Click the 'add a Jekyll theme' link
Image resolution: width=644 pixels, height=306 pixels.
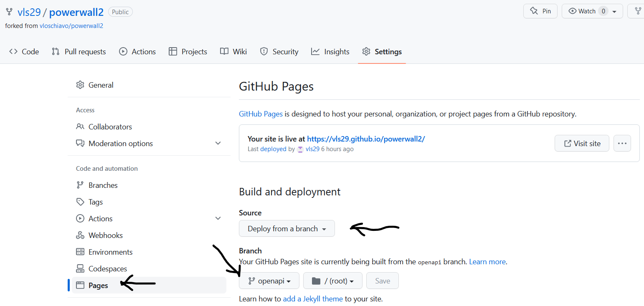[x=313, y=299]
